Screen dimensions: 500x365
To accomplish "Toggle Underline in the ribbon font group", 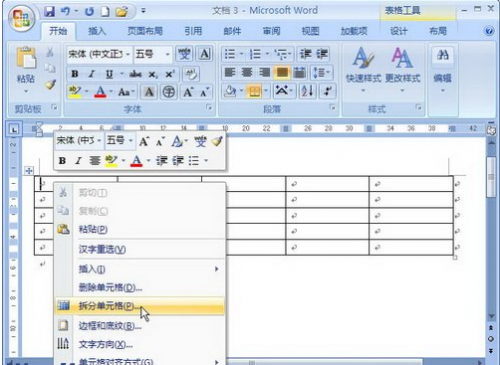I will point(109,74).
